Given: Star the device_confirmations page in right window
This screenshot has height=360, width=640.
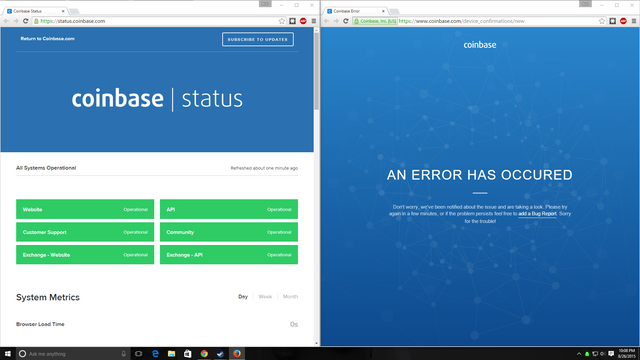Looking at the screenshot, I should (602, 21).
